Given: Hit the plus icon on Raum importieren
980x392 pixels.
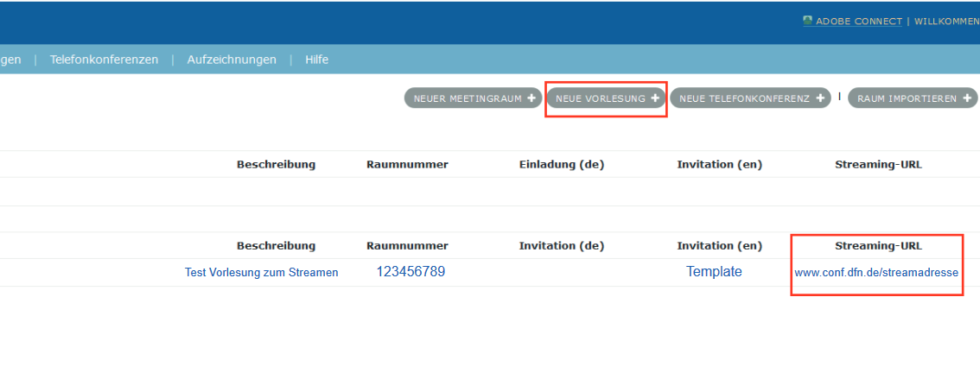Looking at the screenshot, I should click(967, 98).
